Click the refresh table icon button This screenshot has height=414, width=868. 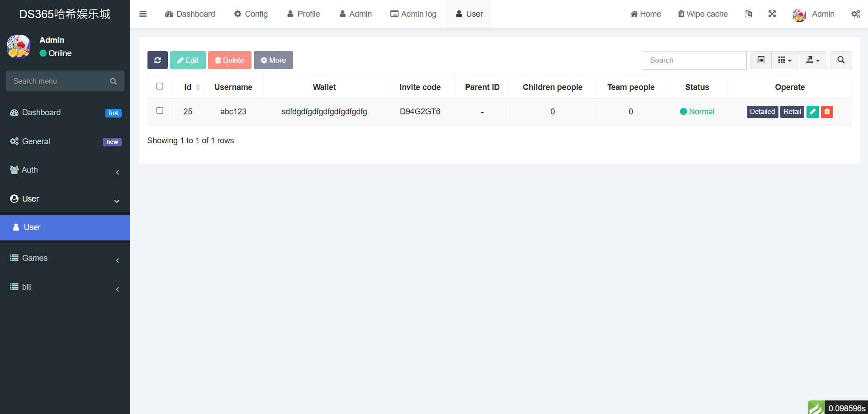pyautogui.click(x=157, y=60)
